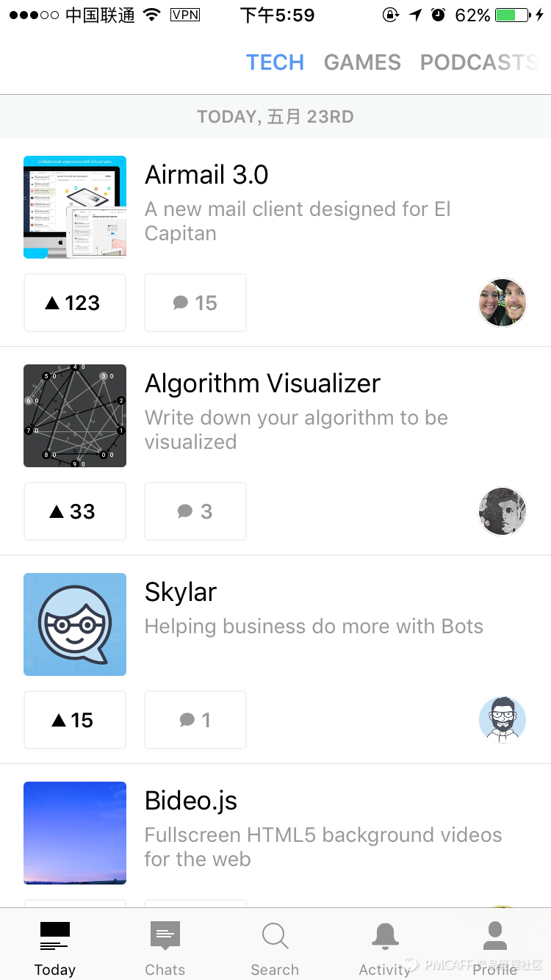View Airmail 3.0 maker's avatar
Screen dimensions: 551x980
[x=503, y=303]
